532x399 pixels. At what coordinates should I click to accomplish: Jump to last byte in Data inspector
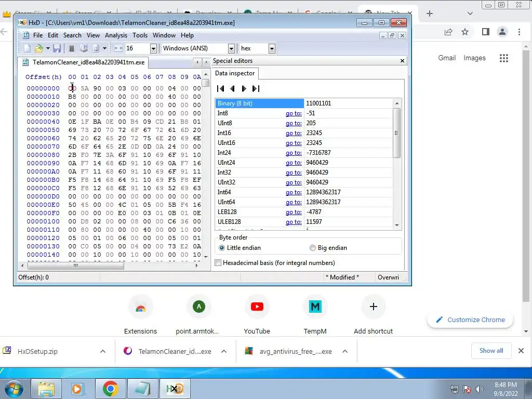pos(256,88)
